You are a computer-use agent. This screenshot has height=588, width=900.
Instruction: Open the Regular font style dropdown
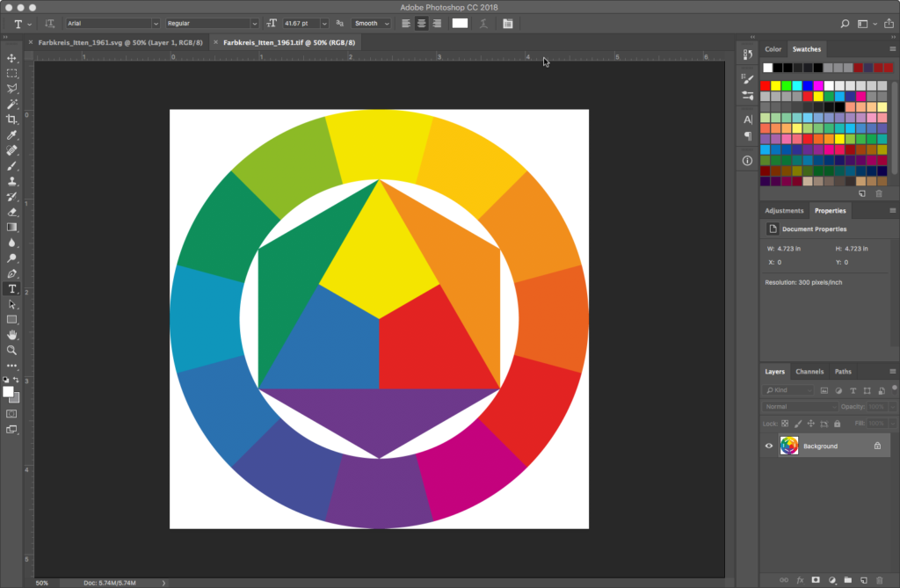[212, 24]
